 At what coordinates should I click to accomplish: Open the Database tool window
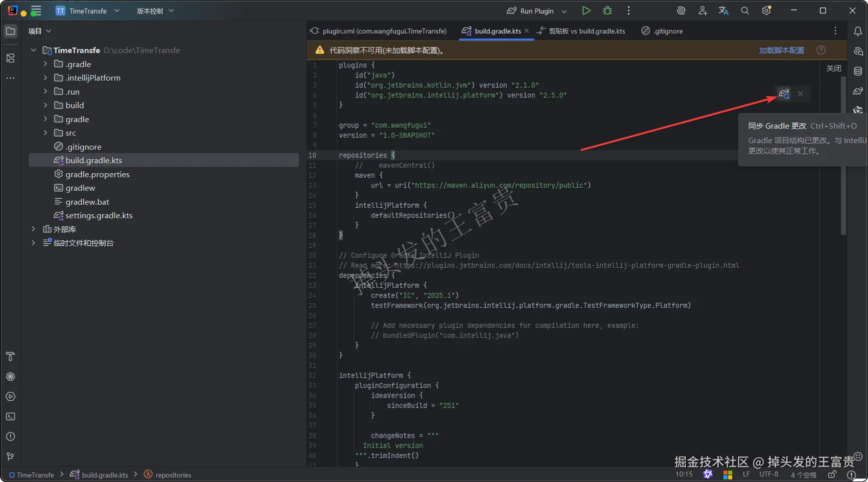click(x=857, y=71)
